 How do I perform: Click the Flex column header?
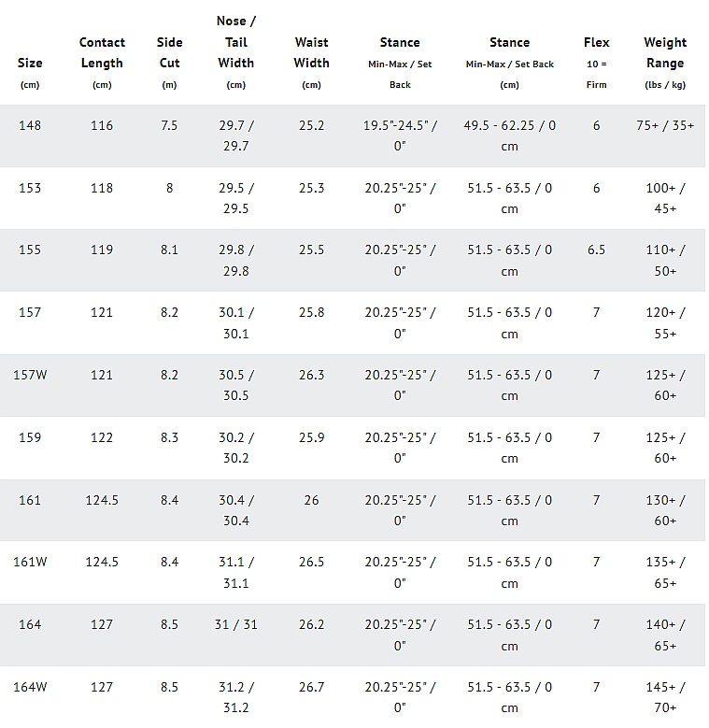point(596,43)
